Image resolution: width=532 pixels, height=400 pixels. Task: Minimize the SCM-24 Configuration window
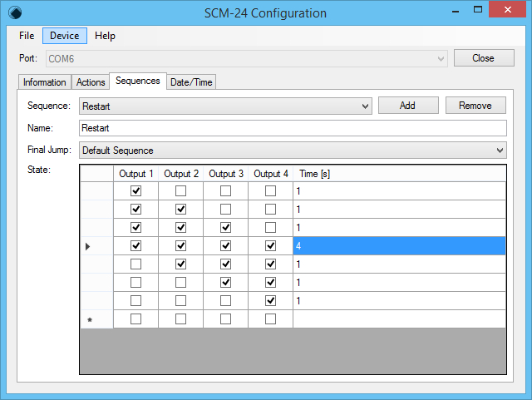point(456,10)
